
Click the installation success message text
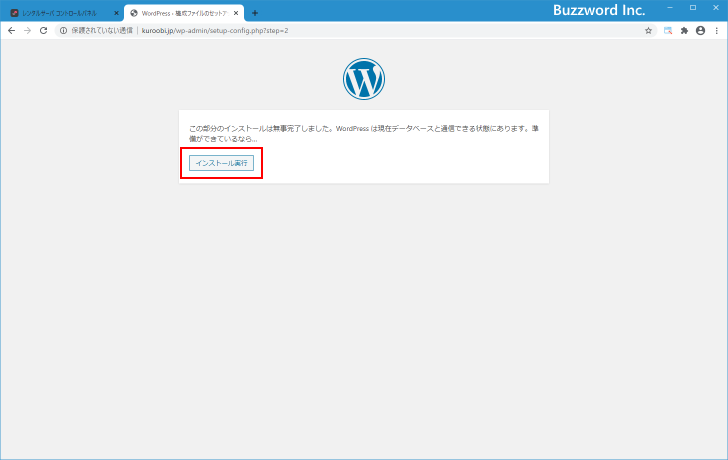364,134
